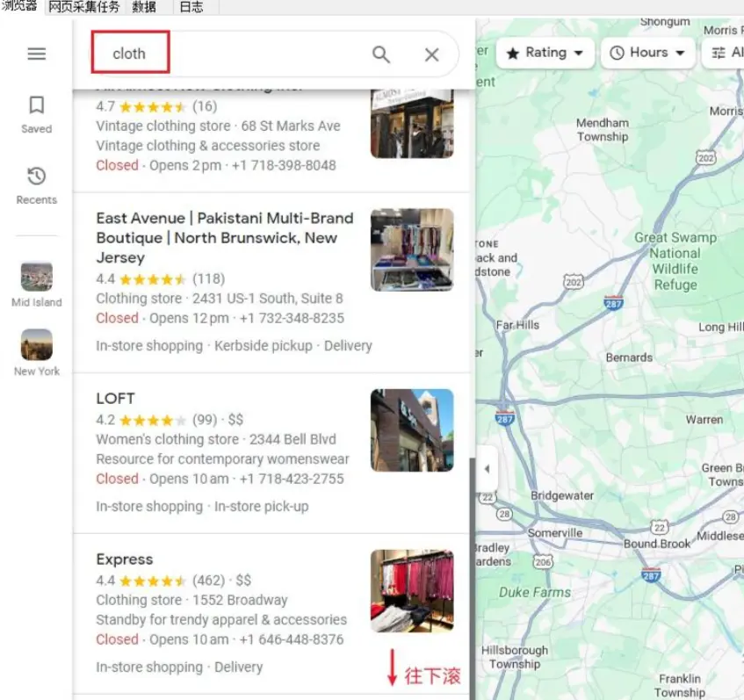Open the Rating filter dropdown
744x700 pixels.
(545, 53)
